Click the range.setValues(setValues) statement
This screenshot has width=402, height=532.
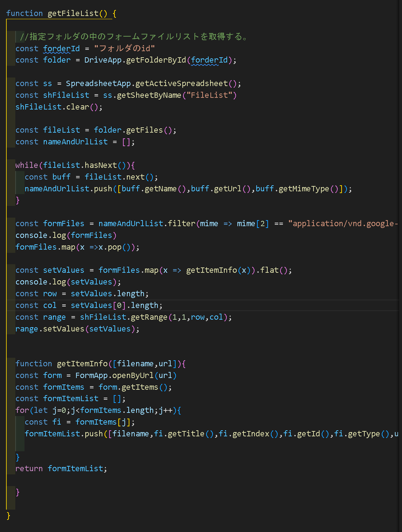[x=77, y=329]
